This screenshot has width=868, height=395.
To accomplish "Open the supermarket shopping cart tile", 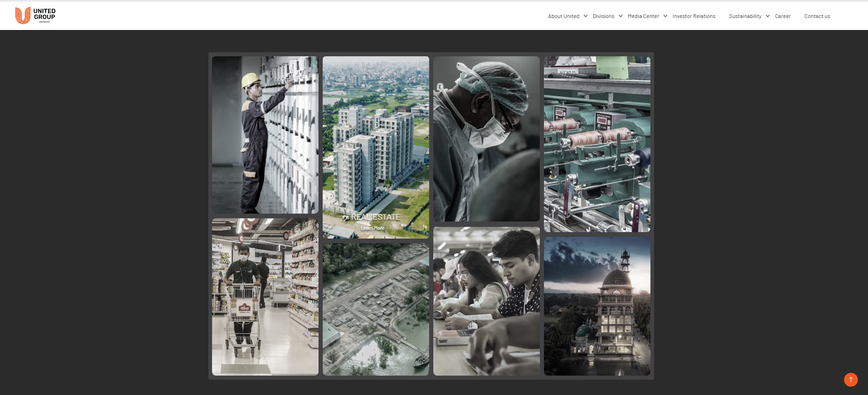I will (x=265, y=297).
